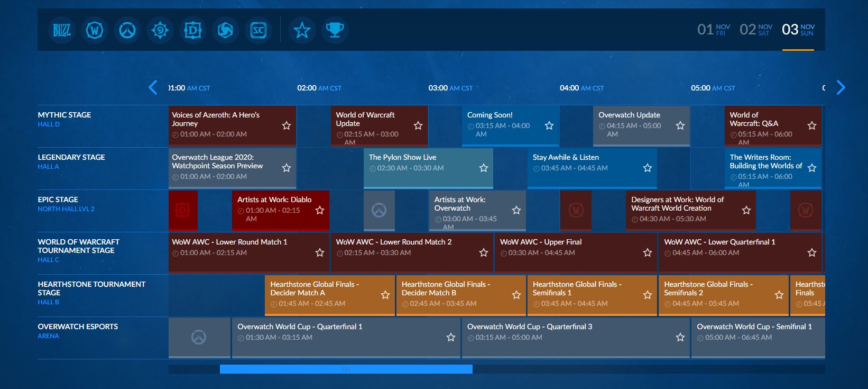Filter by Heroes of the Storm icon
This screenshot has width=868, height=389.
225,30
